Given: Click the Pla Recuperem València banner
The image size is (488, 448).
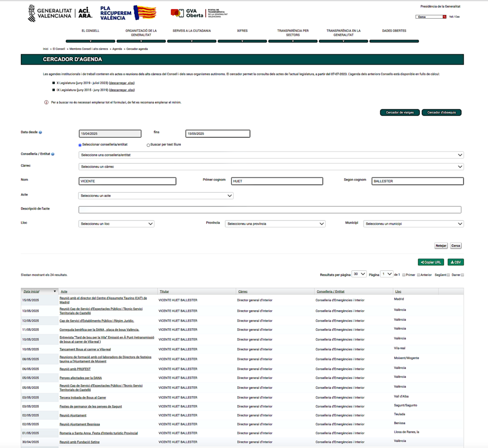Looking at the screenshot, I should (128, 13).
